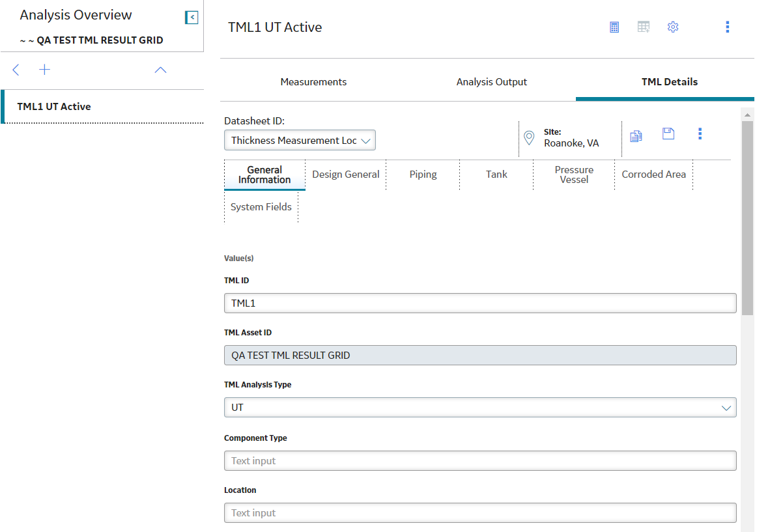770x532 pixels.
Task: Collapse the list using the up chevron
Action: coord(161,70)
